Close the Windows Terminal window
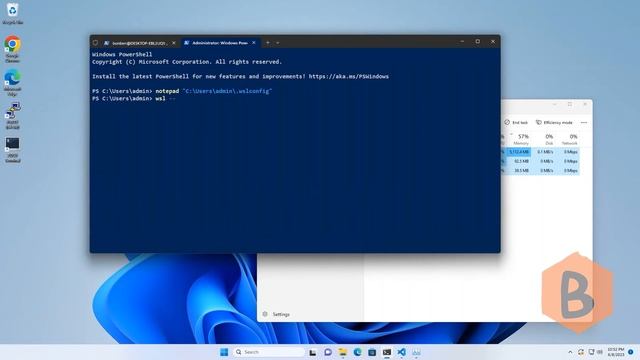 tap(493, 42)
